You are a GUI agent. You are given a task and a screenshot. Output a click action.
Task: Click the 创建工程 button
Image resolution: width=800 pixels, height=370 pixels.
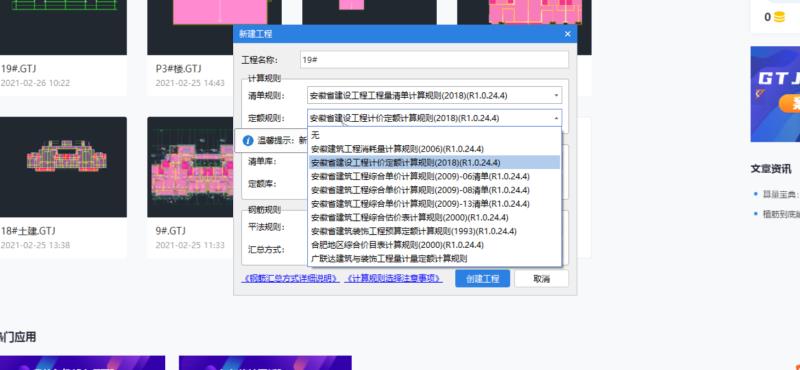click(x=482, y=279)
